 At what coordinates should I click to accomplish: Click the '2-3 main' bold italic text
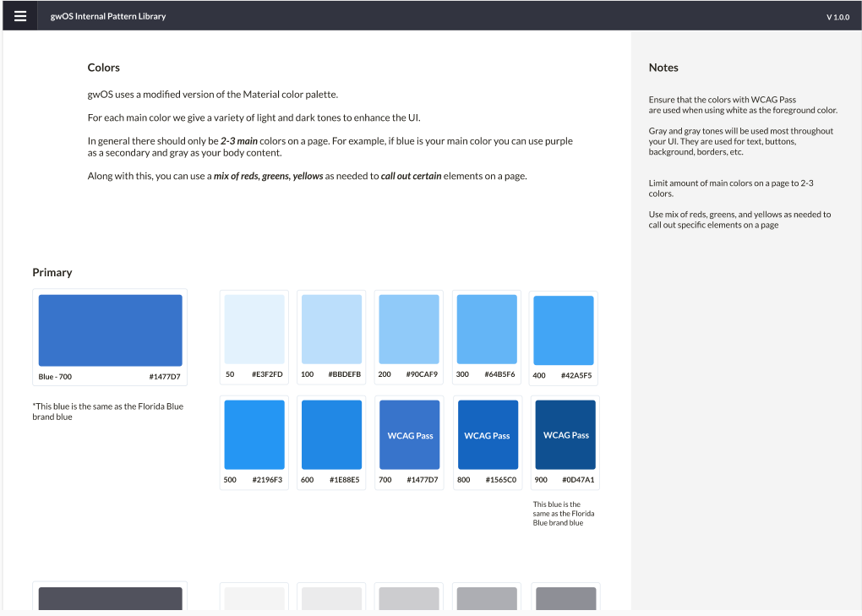tap(239, 141)
